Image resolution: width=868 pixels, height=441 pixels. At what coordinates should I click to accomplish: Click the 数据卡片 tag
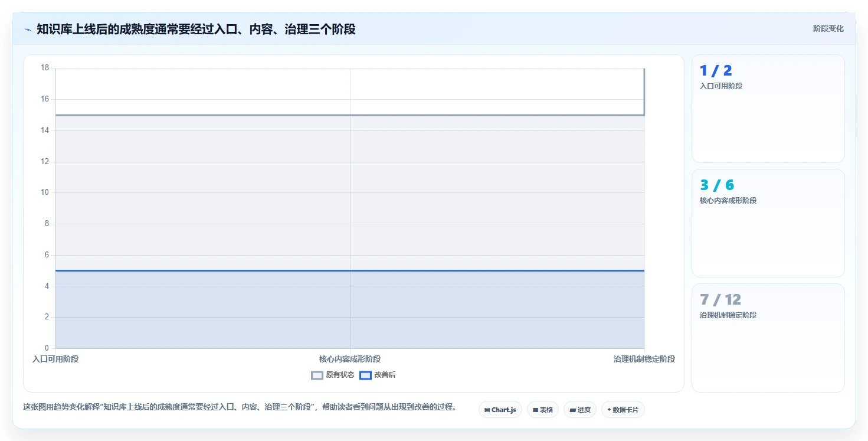click(623, 410)
